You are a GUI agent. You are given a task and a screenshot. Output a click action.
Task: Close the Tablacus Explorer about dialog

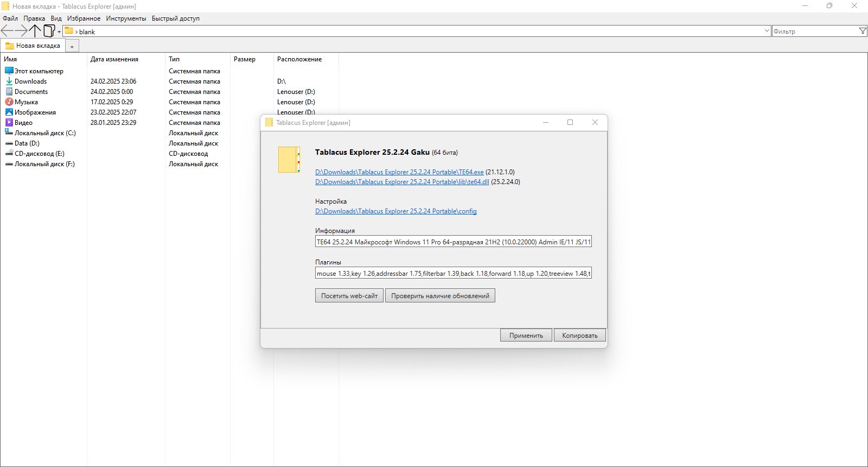(595, 122)
